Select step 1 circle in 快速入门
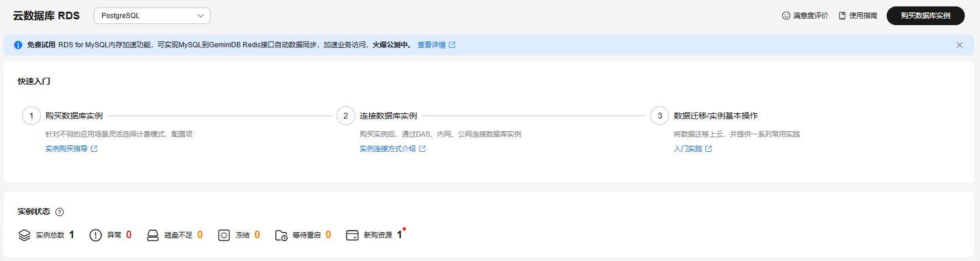The width and height of the screenshot is (980, 261). [x=32, y=116]
